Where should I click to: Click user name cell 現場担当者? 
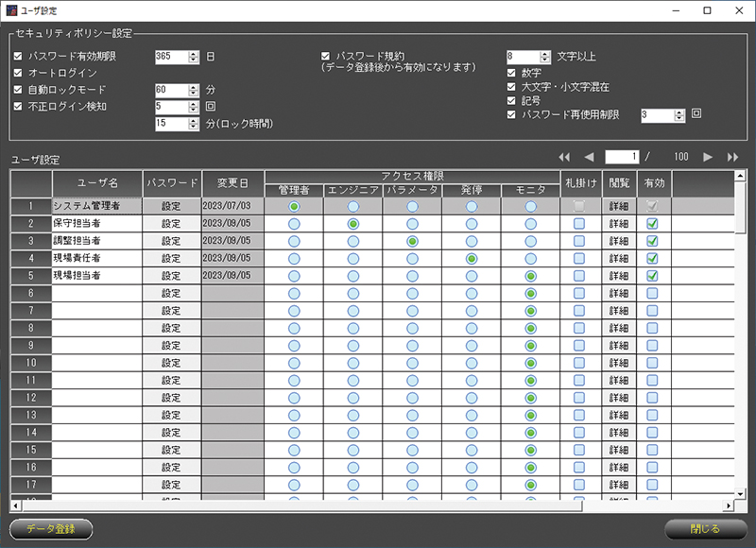click(97, 276)
